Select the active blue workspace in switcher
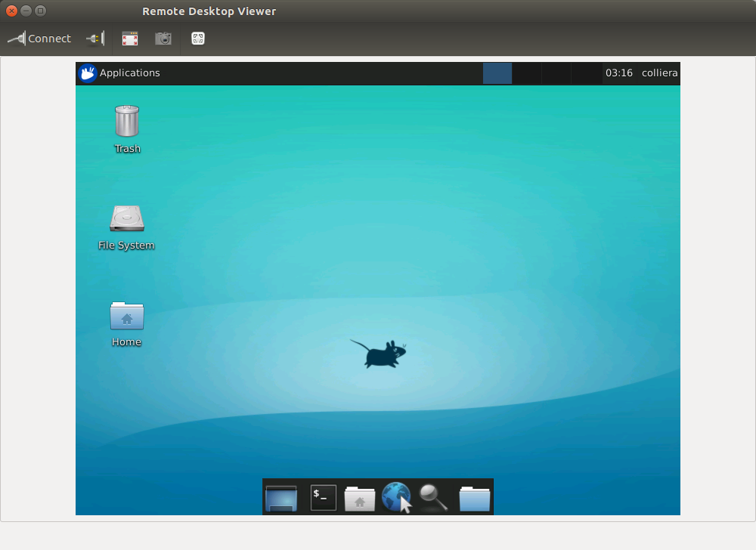The image size is (756, 550). pyautogui.click(x=497, y=73)
